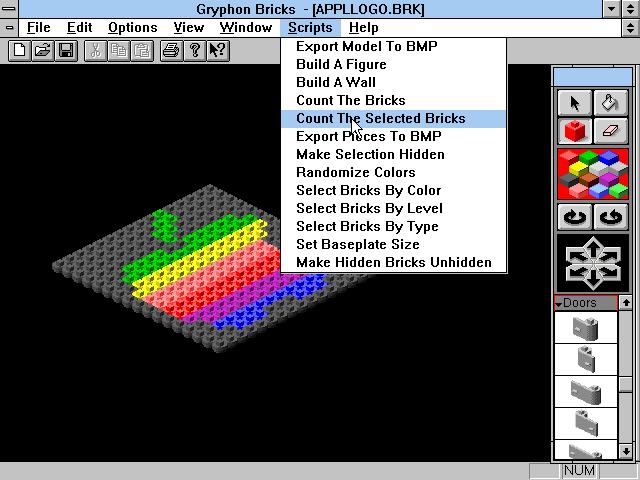640x480 pixels.
Task: Rotate view clockwise with left rotate button
Action: 575,217
